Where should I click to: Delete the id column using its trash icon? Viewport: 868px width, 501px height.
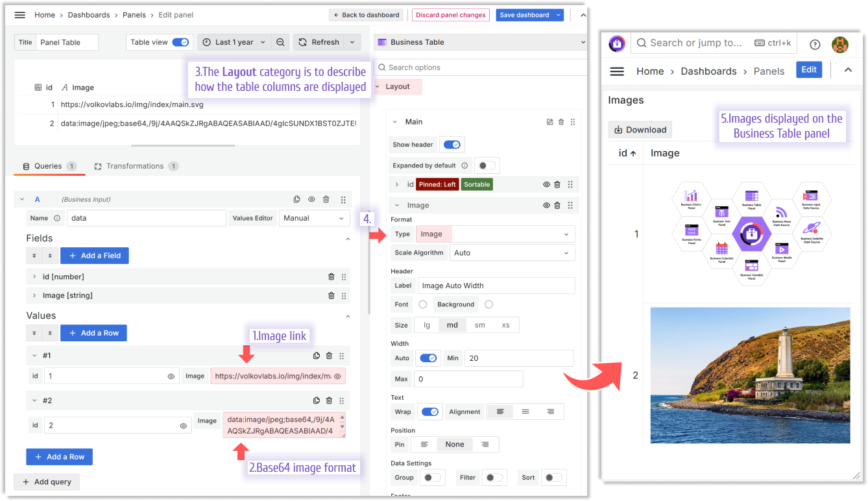557,185
